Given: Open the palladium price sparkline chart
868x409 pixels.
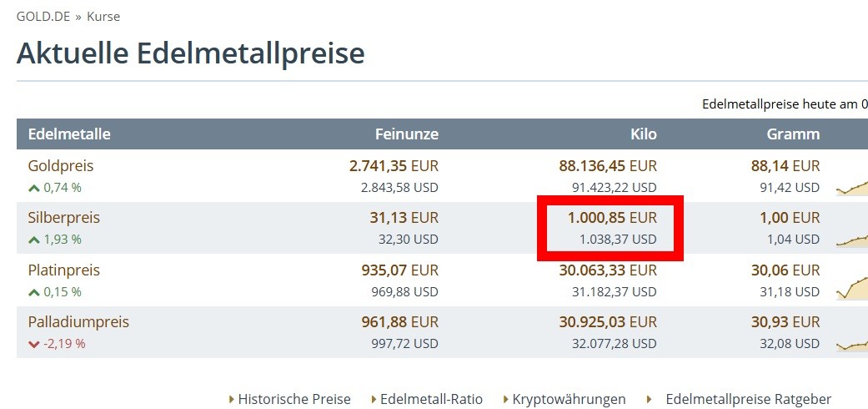Looking at the screenshot, I should coord(852,346).
